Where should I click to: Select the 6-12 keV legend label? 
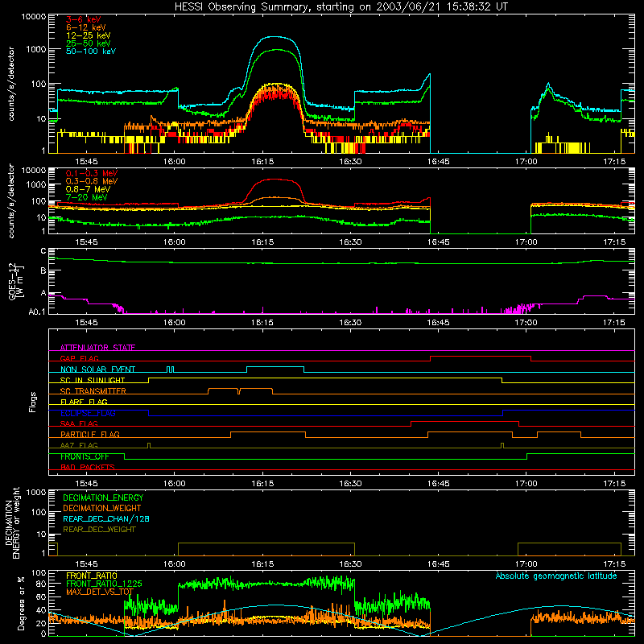(86, 27)
